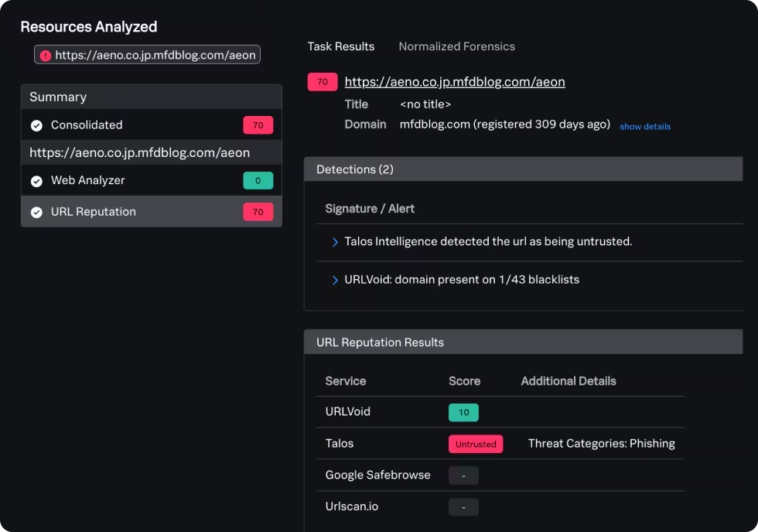Click the show details link
The image size is (758, 532).
tap(645, 126)
